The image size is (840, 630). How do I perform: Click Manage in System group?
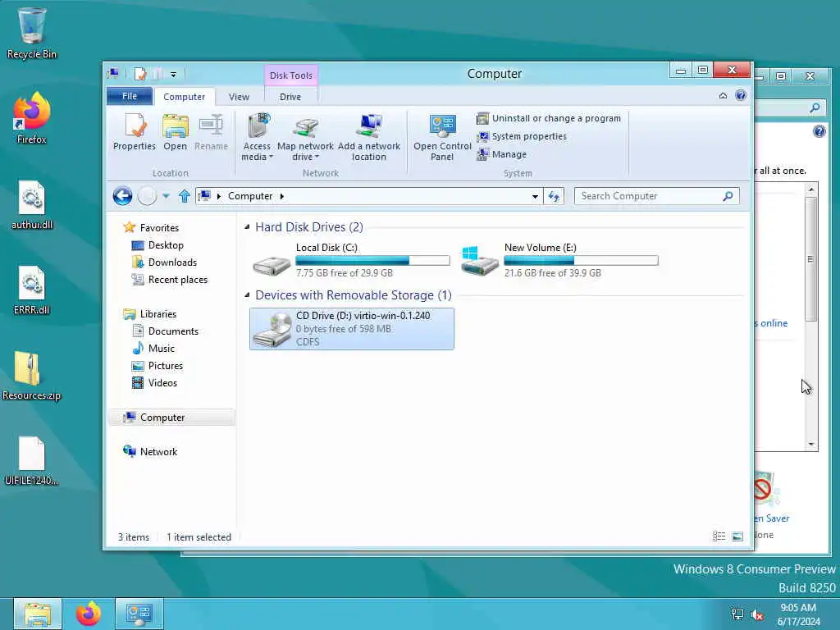pos(502,154)
